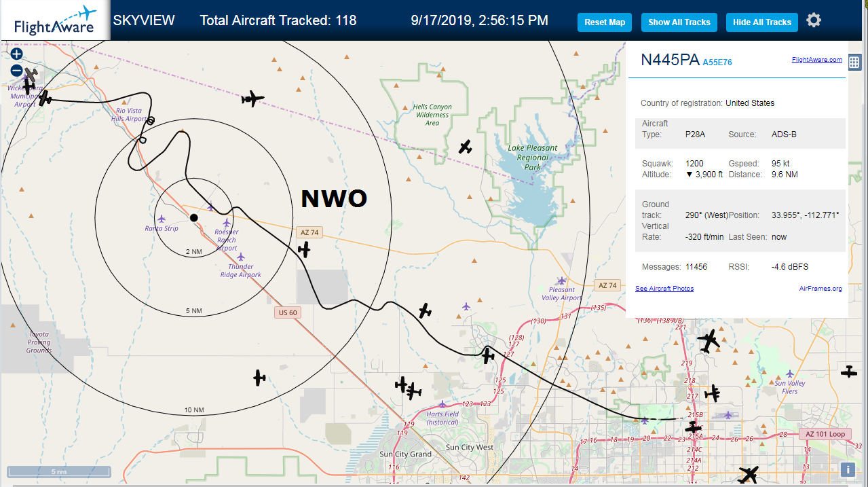Click the N445PA registration heading

point(670,60)
